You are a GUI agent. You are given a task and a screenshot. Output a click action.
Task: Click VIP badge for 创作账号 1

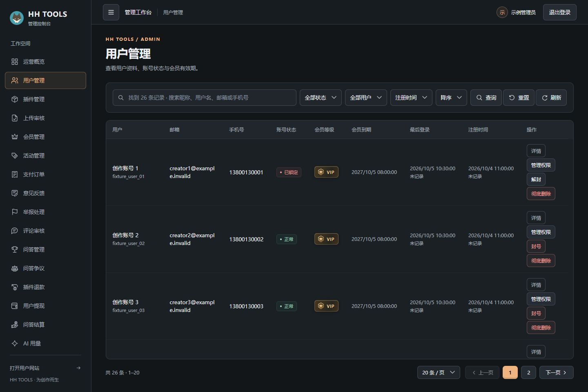tap(326, 172)
